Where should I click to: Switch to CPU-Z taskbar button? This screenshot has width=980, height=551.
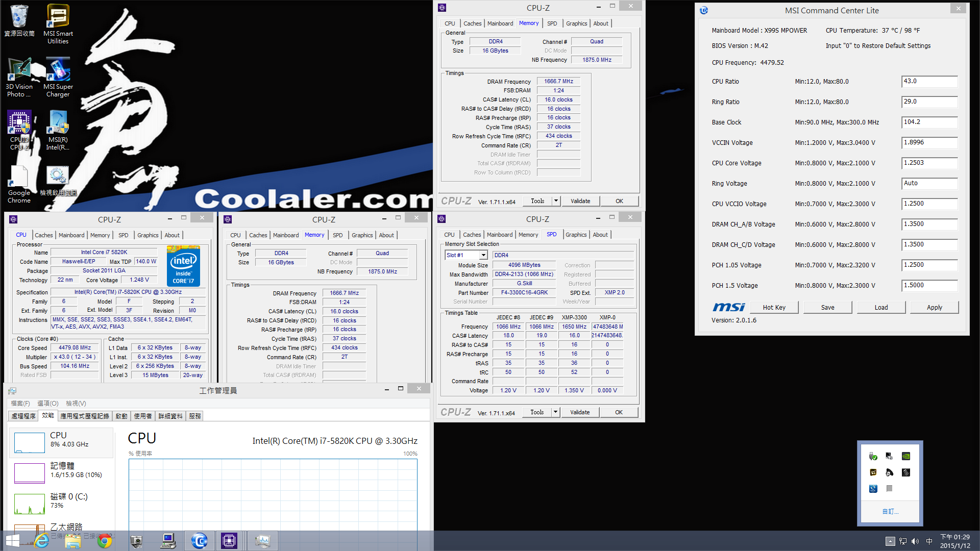point(229,541)
